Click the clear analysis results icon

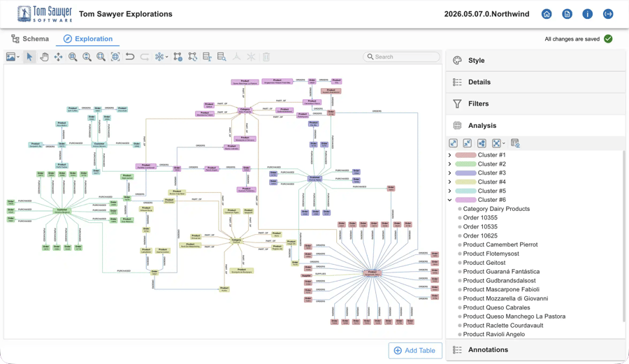[x=515, y=143]
